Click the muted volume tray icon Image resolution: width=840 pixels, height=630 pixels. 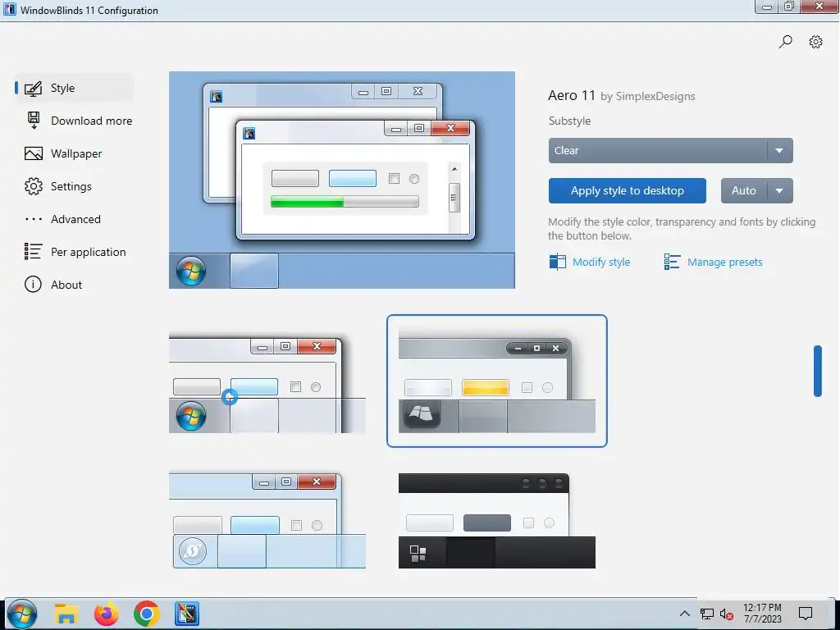coord(727,614)
